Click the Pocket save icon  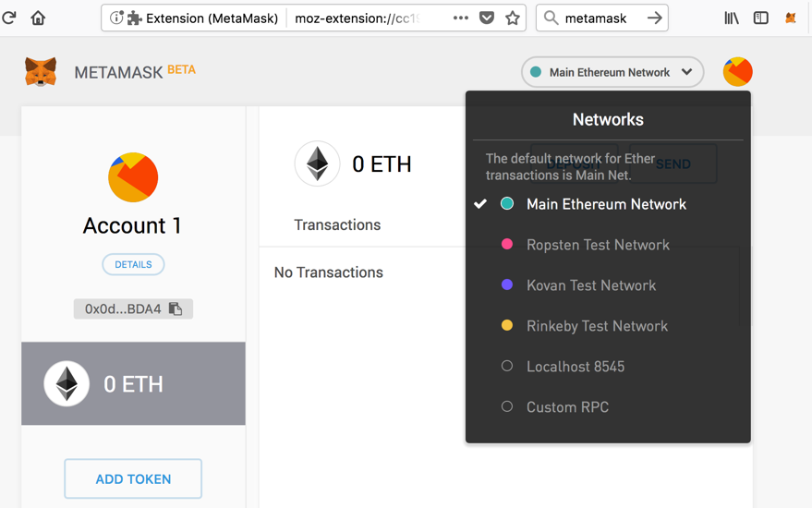487,18
